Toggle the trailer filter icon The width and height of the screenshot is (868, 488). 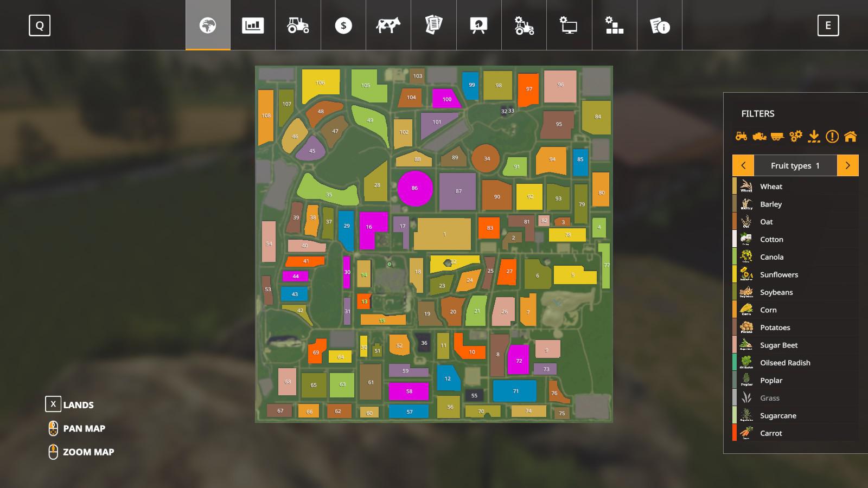pos(777,137)
